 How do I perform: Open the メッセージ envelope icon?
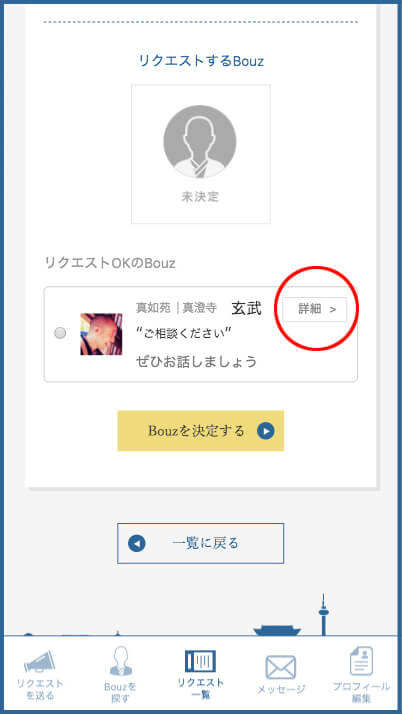coord(281,667)
